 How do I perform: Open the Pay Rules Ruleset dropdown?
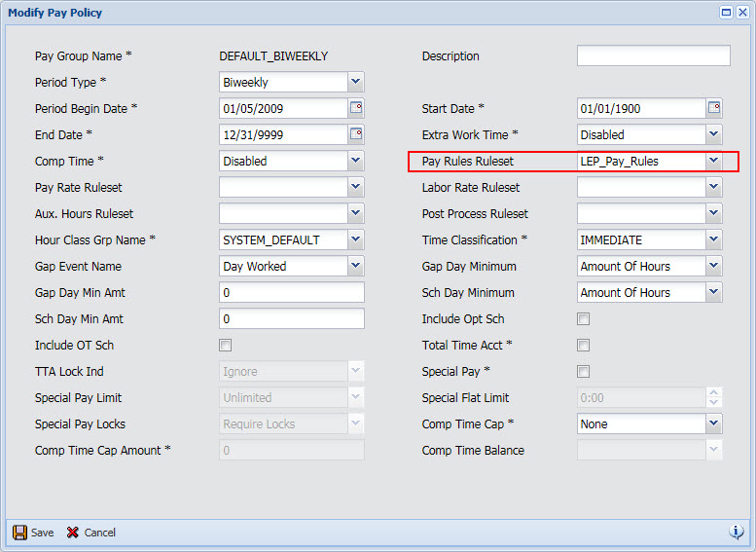(713, 161)
